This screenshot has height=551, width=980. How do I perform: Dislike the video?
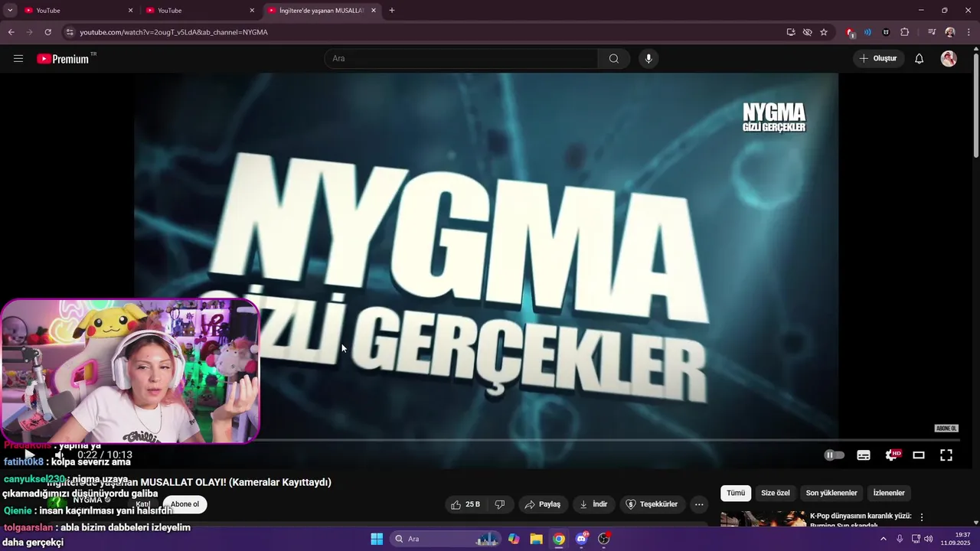[x=500, y=504]
